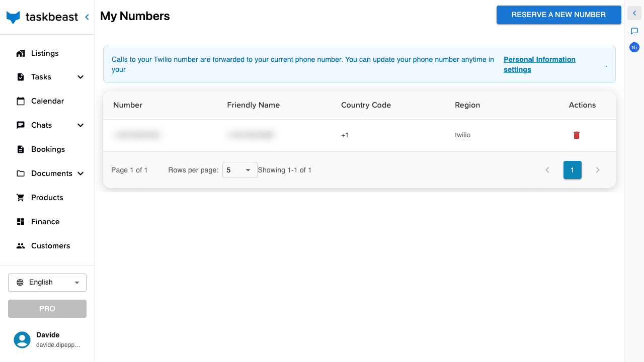Open Personal Information settings link

click(x=539, y=64)
